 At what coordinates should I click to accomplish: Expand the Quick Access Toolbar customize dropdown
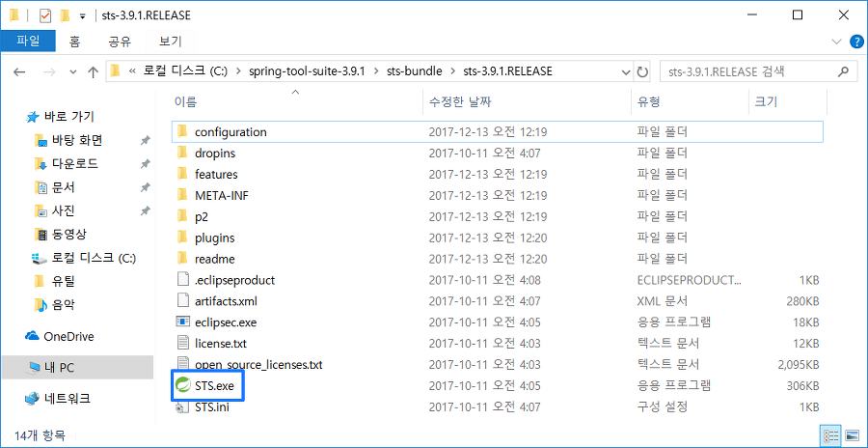pos(83,16)
